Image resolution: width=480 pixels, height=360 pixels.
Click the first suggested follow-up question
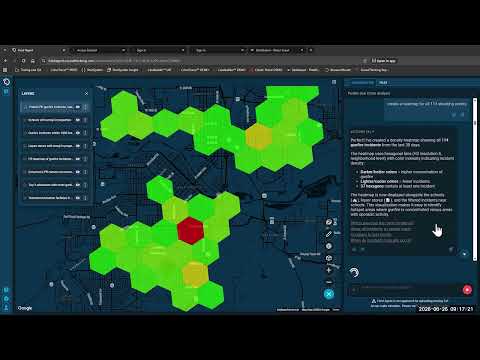pyautogui.click(x=382, y=223)
